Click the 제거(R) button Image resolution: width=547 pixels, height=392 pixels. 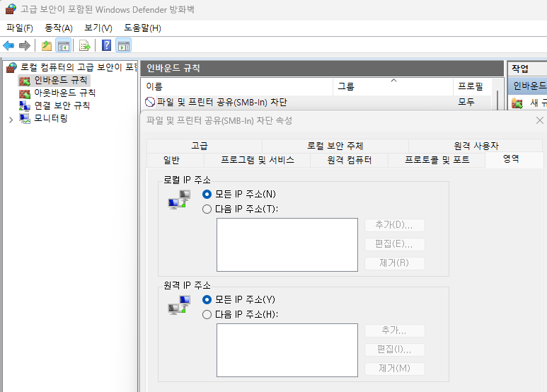coord(395,263)
